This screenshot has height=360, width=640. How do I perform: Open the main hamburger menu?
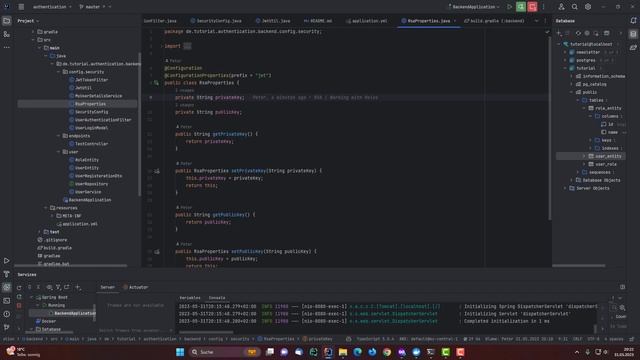(x=21, y=7)
